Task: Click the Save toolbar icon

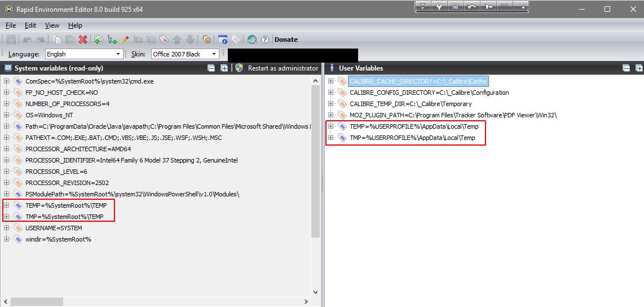Action: [x=11, y=40]
